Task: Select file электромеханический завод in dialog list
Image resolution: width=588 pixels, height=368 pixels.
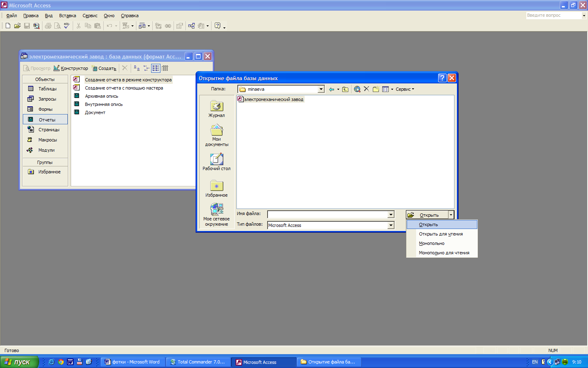Action: pos(270,99)
